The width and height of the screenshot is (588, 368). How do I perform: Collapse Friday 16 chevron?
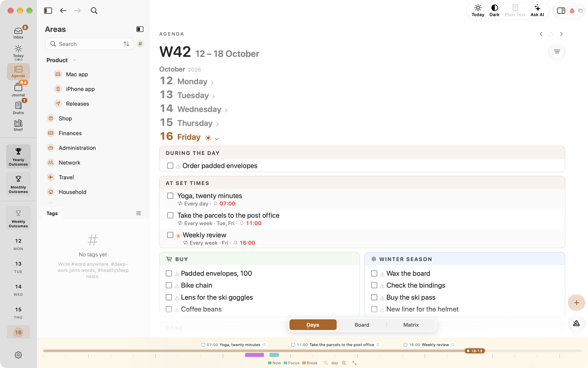click(217, 139)
